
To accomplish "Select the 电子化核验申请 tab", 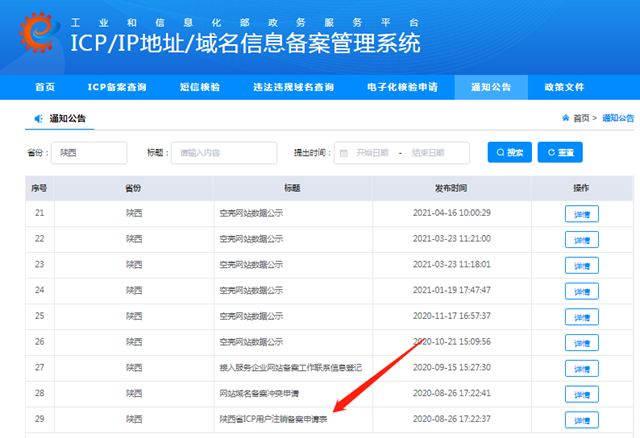I will [x=401, y=88].
